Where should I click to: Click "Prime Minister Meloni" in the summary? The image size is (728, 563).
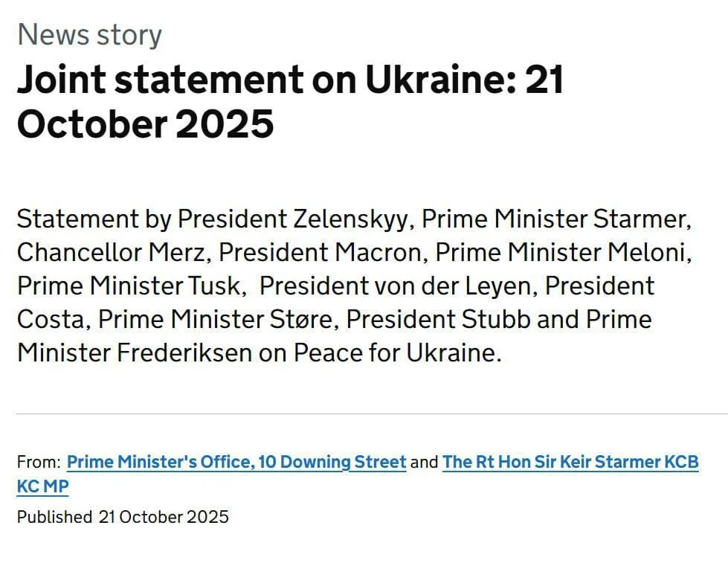[563, 252]
